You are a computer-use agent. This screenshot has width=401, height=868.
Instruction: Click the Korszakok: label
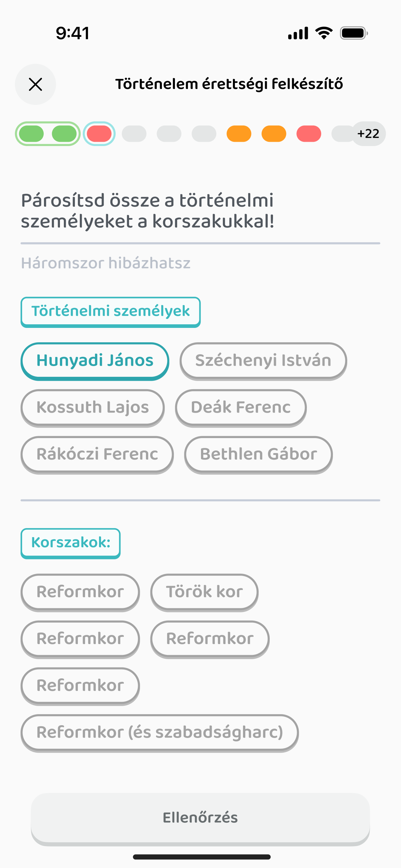70,543
